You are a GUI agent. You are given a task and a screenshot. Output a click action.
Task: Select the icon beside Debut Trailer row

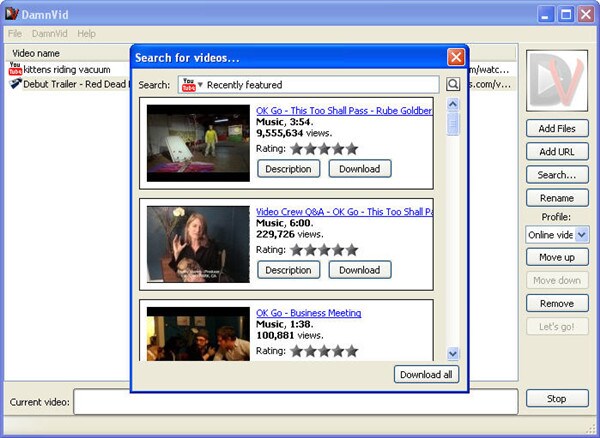[15, 83]
